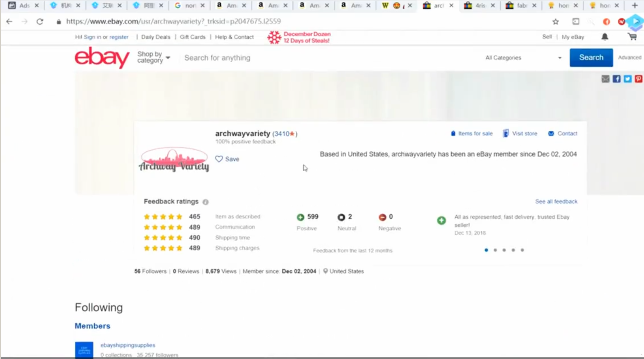Share the profile on Twitter icon
Screen dimensions: 644x359
tap(627, 79)
